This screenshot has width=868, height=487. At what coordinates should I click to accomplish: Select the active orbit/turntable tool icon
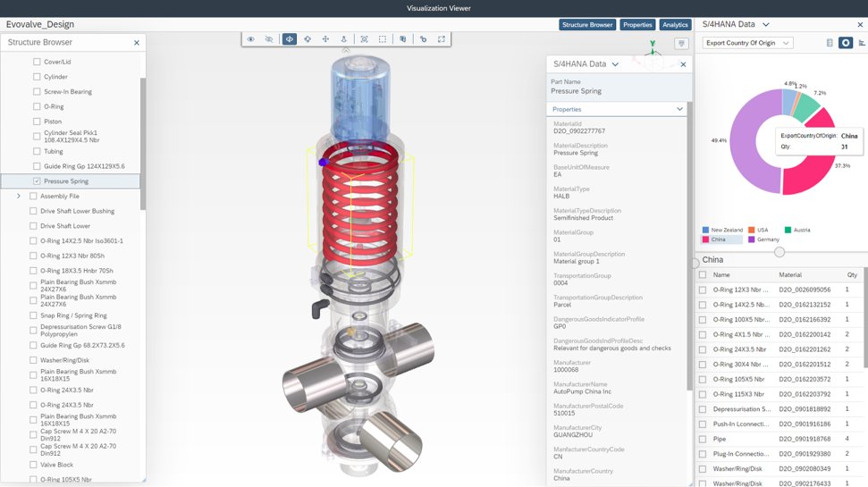coord(290,39)
